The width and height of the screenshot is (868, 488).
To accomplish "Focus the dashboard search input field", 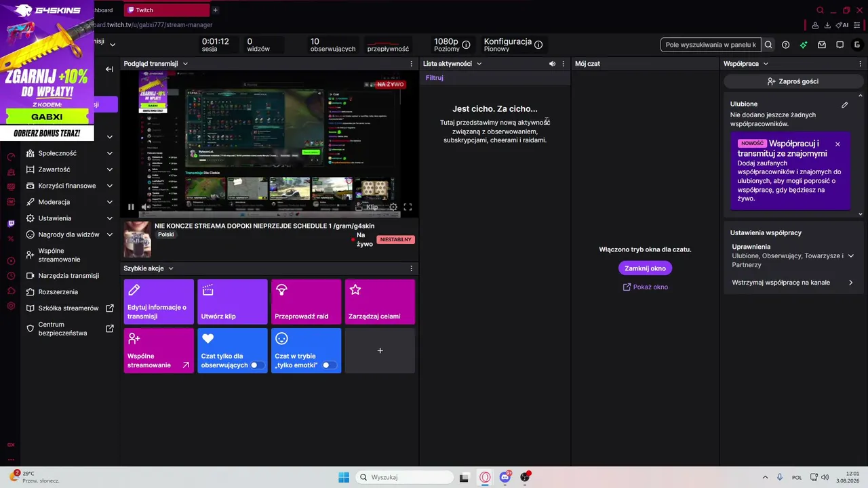I will 711,45.
